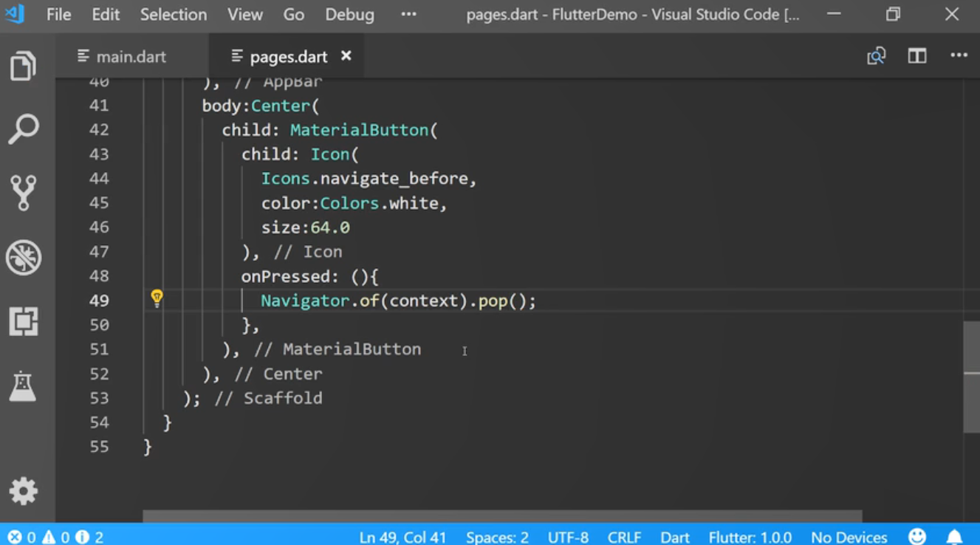Click the vertical scrollbar thumb of editor

972,377
